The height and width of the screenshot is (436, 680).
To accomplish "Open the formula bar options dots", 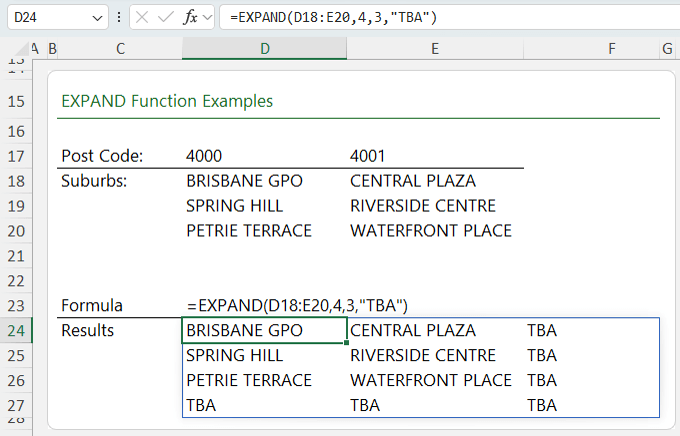I will [x=119, y=17].
